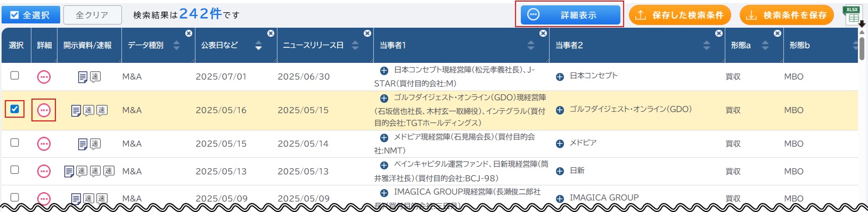
Task: Check the 日本コンセプト row checkbox
Action: (x=15, y=76)
